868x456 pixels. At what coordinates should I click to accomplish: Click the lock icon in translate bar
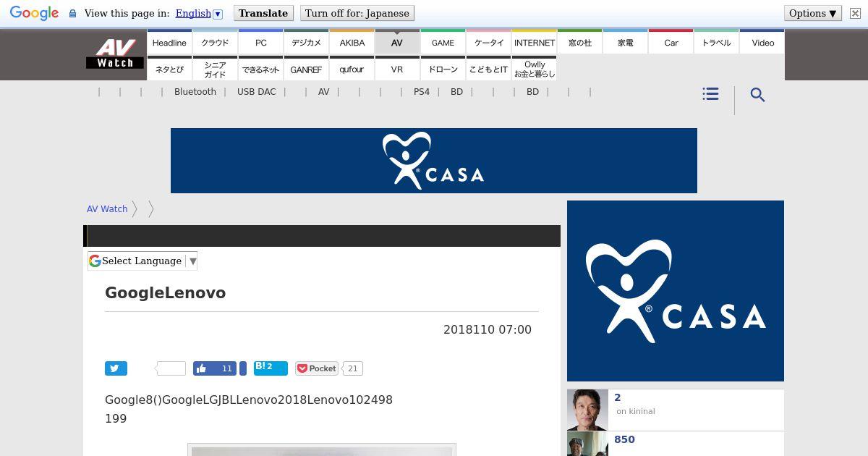tap(72, 14)
